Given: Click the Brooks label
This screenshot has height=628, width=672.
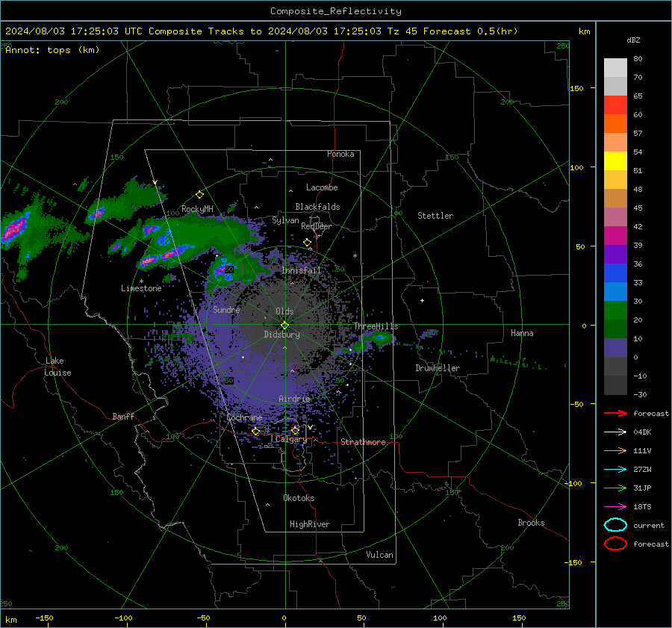Looking at the screenshot, I should (531, 523).
